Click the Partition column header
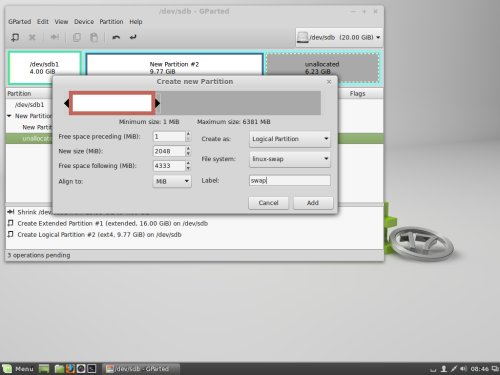 tap(19, 94)
